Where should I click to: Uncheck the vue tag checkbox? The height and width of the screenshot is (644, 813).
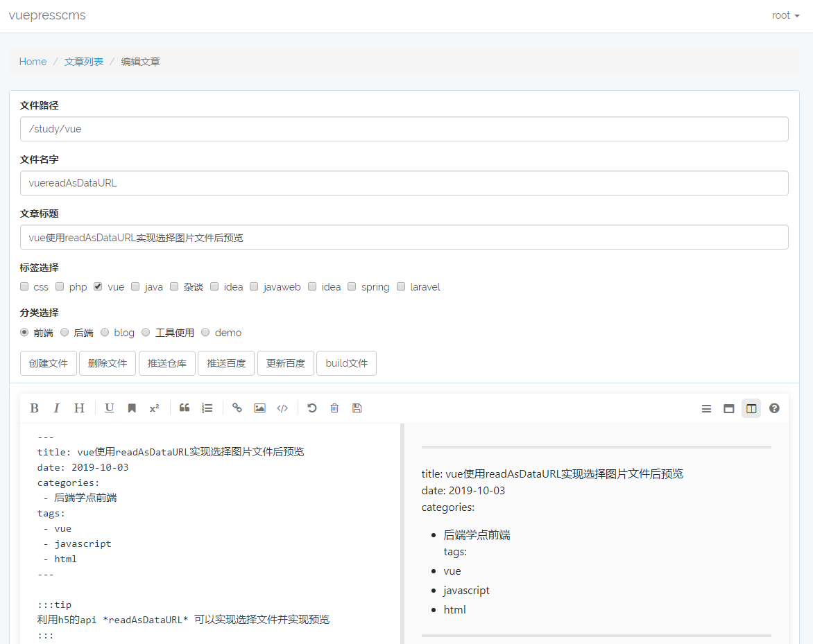(98, 286)
